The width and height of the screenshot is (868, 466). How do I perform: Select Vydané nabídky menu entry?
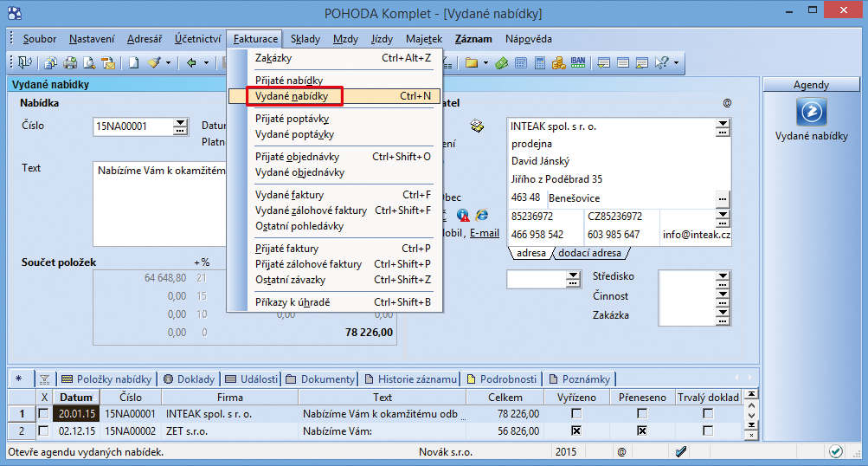point(335,96)
